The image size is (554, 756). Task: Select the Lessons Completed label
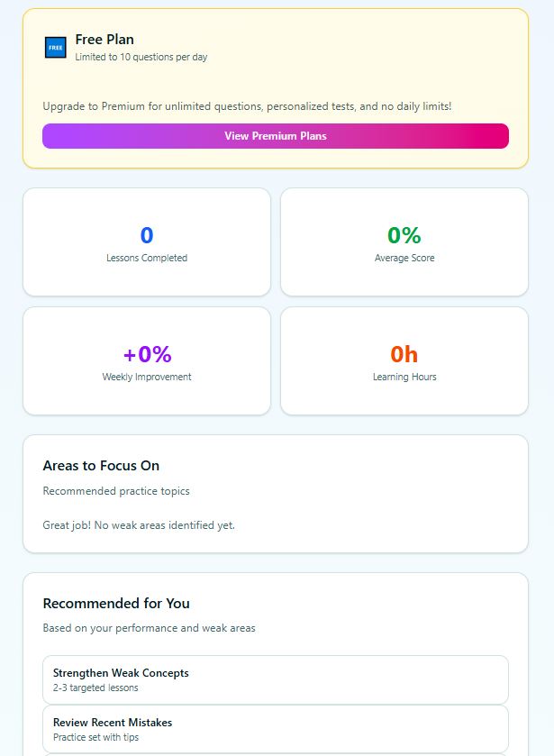coord(147,258)
